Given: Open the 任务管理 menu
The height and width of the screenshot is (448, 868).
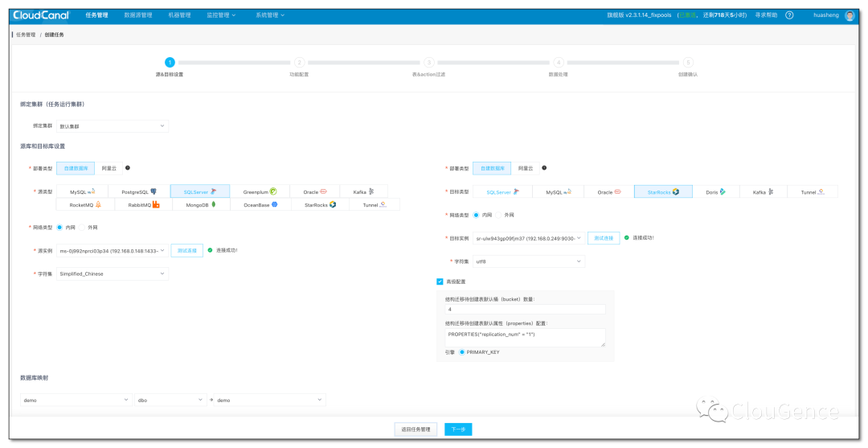Looking at the screenshot, I should (x=97, y=15).
